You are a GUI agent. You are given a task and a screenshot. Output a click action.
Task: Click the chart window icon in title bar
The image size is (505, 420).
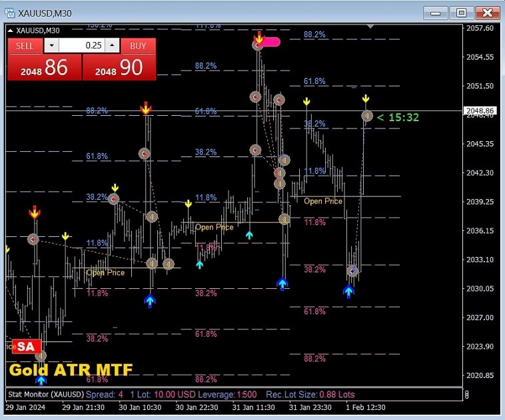coord(10,13)
